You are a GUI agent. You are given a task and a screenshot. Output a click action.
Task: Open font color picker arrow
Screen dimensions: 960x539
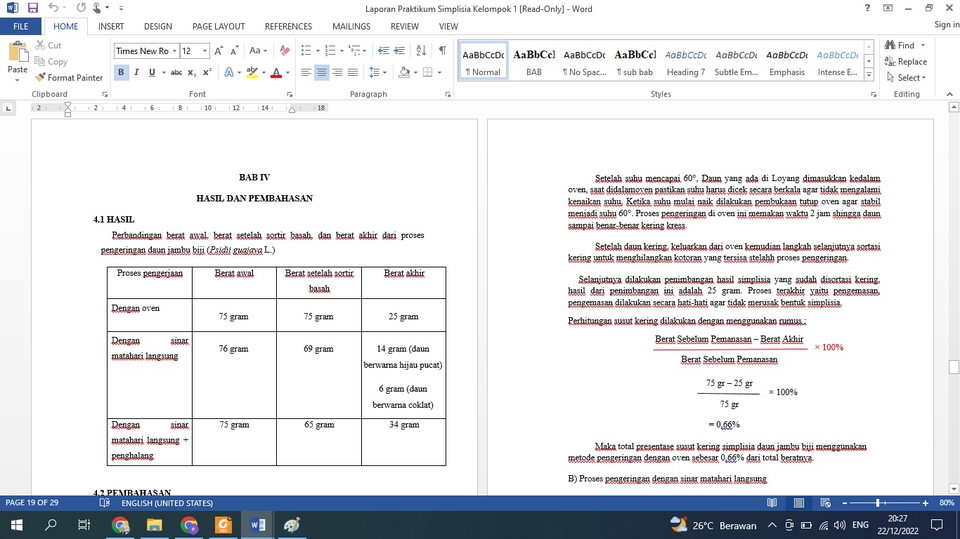288,72
